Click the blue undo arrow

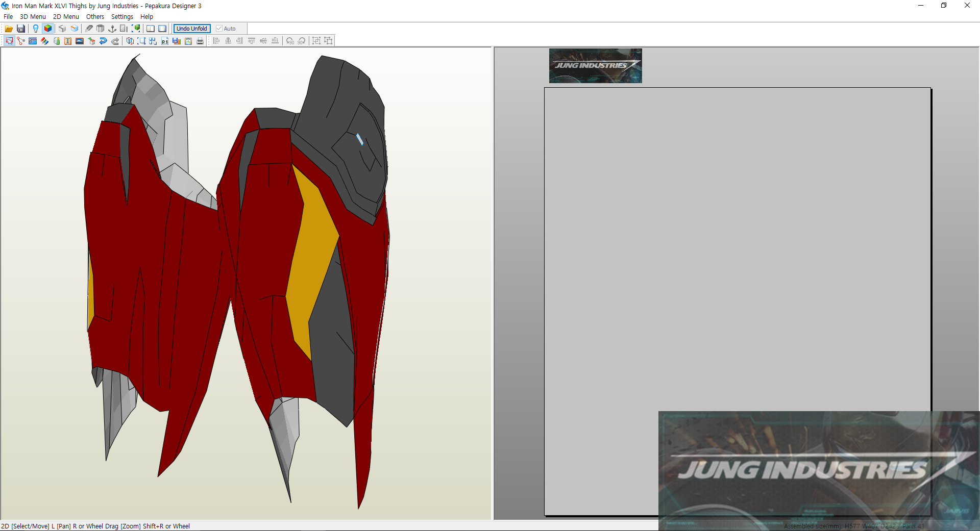pyautogui.click(x=103, y=41)
